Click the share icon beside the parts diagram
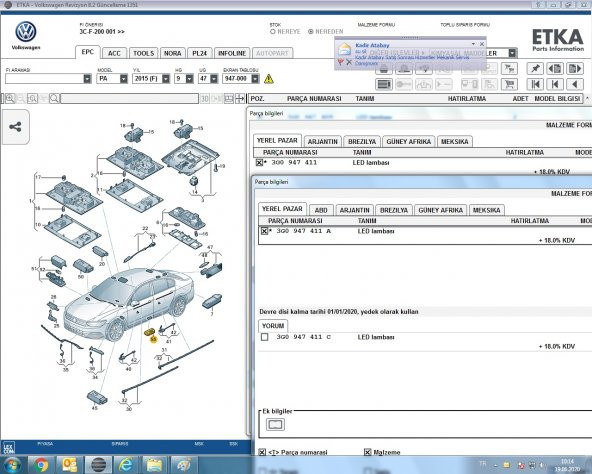 [x=15, y=127]
